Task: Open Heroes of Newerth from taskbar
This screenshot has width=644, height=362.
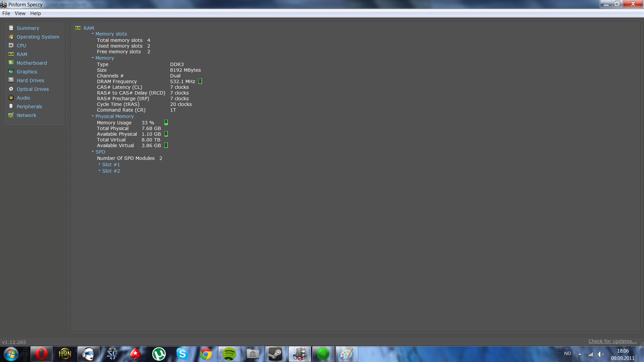Action: point(65,354)
